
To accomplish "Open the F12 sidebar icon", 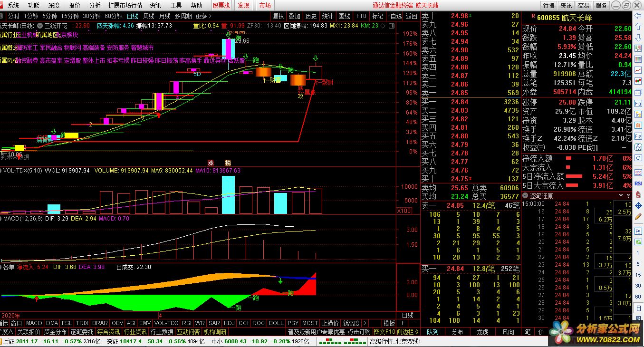I will coord(638,135).
